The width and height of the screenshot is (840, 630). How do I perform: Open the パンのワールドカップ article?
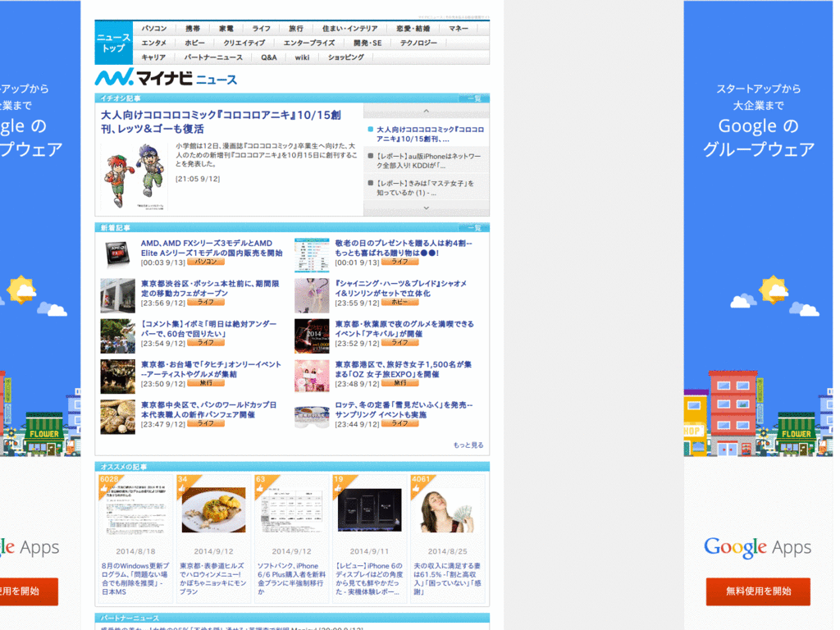(209, 410)
